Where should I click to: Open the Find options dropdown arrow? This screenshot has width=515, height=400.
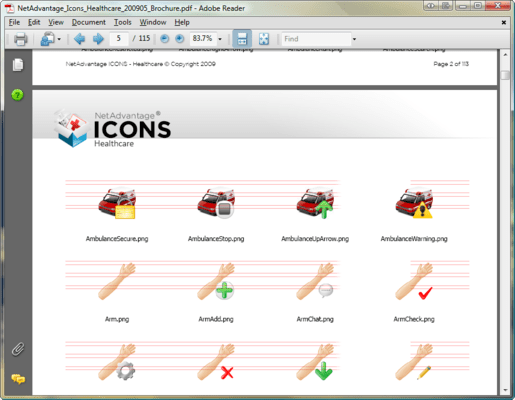coord(354,39)
